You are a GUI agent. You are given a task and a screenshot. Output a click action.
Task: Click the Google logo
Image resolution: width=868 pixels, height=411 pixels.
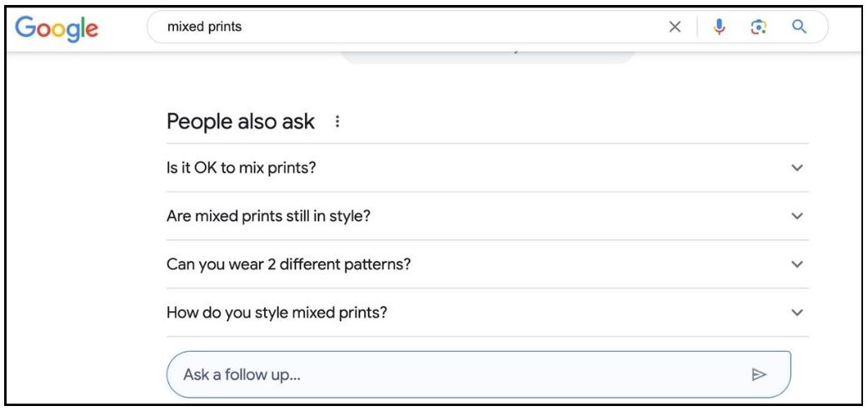pos(57,28)
